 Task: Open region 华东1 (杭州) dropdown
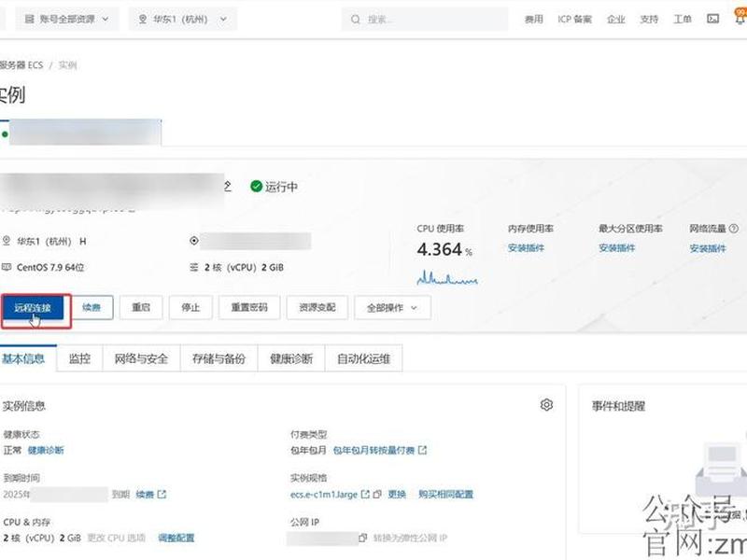point(182,19)
